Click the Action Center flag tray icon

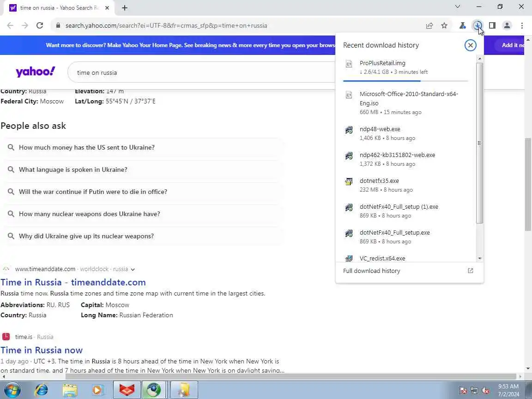pyautogui.click(x=463, y=391)
